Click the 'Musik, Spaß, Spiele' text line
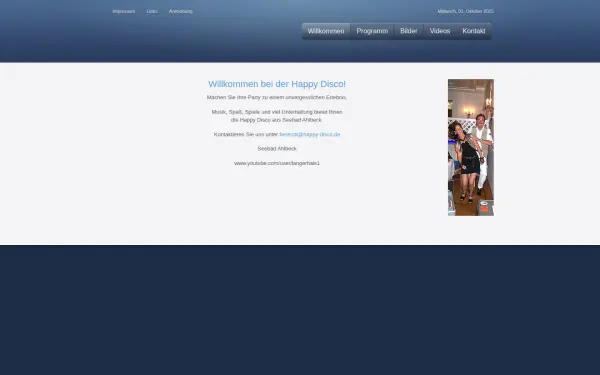 pos(277,112)
